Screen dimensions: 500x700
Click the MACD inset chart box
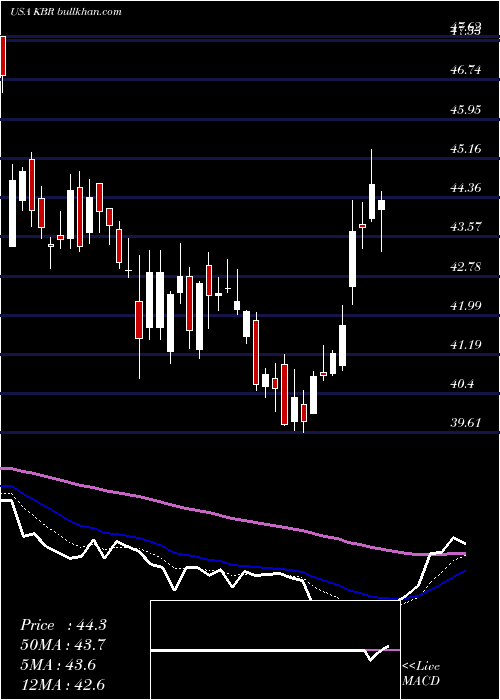pos(275,650)
